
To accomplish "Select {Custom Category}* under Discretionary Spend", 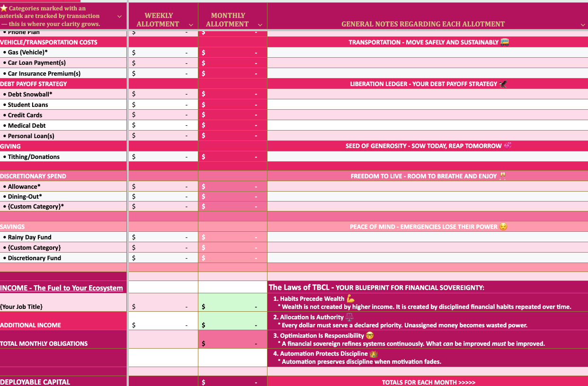I will [63, 206].
